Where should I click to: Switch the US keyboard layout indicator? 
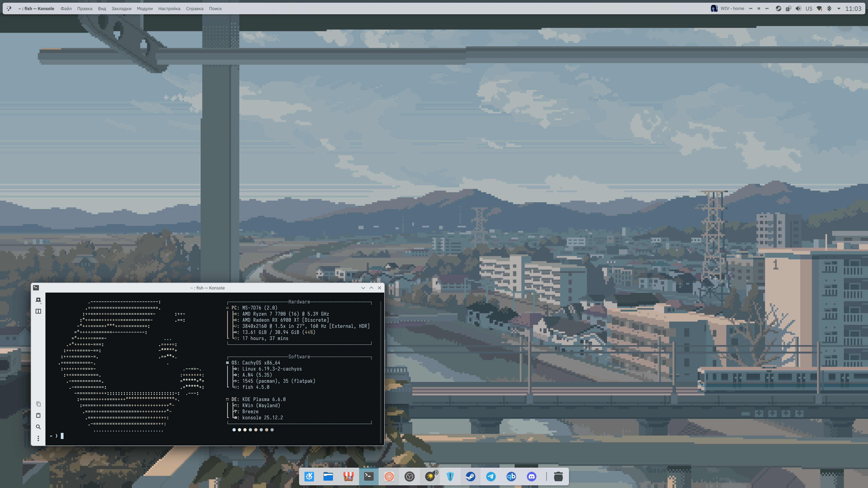tap(809, 8)
